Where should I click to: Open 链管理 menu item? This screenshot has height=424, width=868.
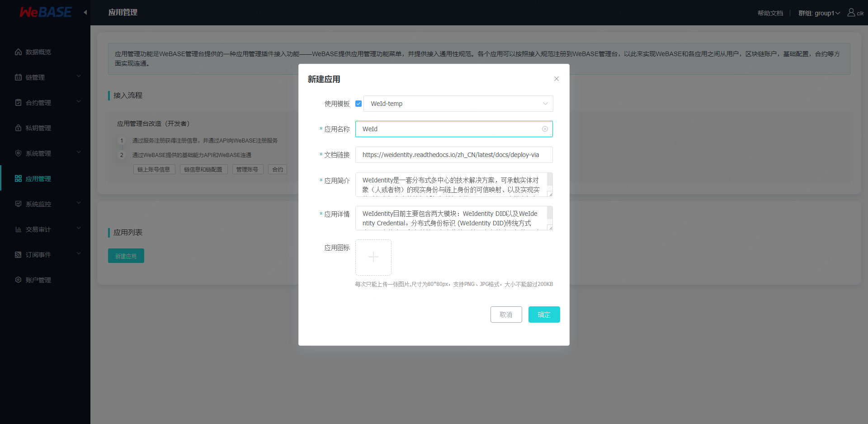[45, 77]
